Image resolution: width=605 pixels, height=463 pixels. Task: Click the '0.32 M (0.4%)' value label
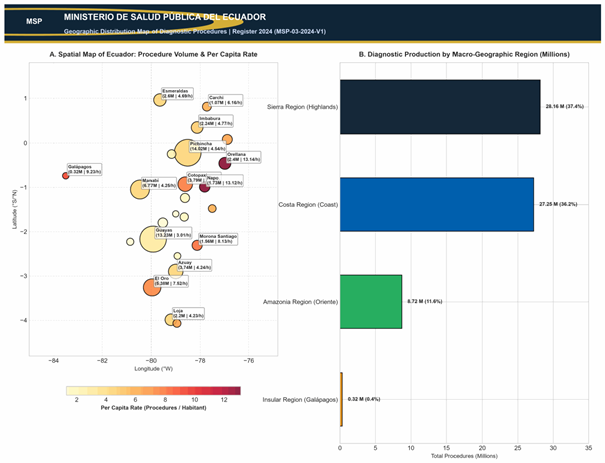pos(364,399)
